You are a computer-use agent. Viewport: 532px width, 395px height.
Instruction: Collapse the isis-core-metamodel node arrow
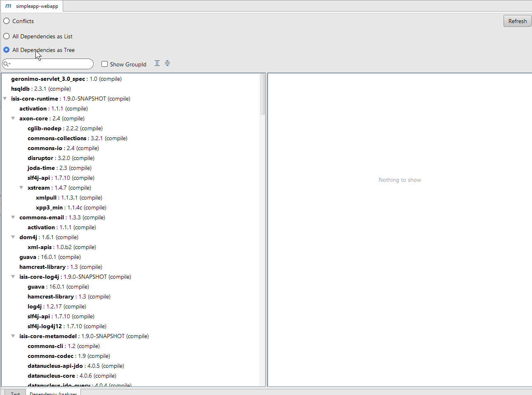point(13,336)
